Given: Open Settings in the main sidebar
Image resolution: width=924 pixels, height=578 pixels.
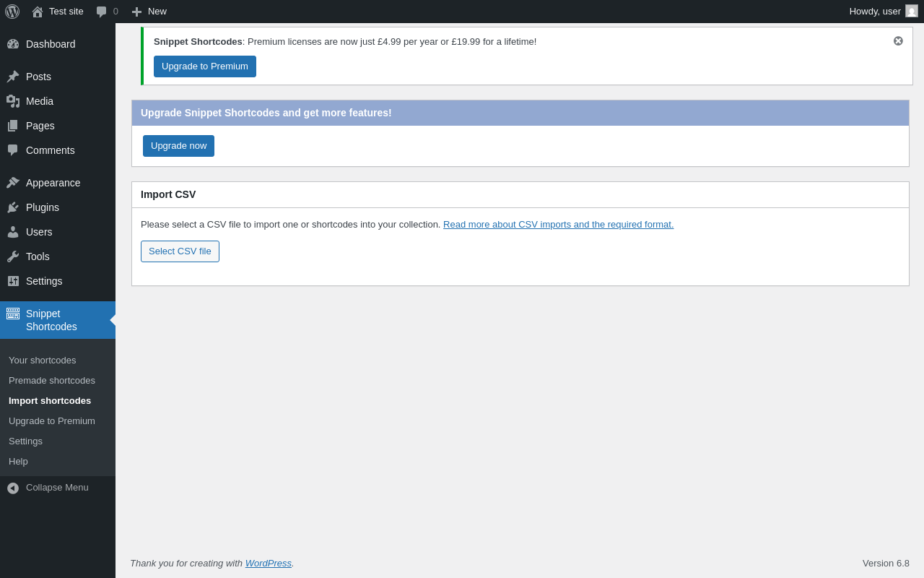Looking at the screenshot, I should pos(58,281).
